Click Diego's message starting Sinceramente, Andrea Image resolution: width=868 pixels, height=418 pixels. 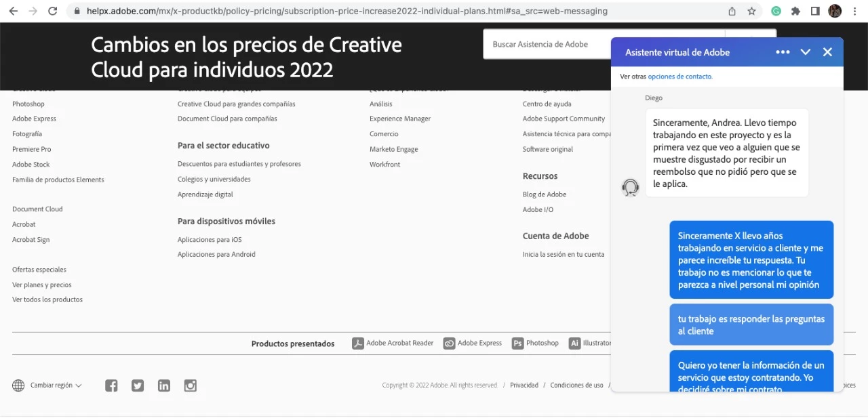727,153
